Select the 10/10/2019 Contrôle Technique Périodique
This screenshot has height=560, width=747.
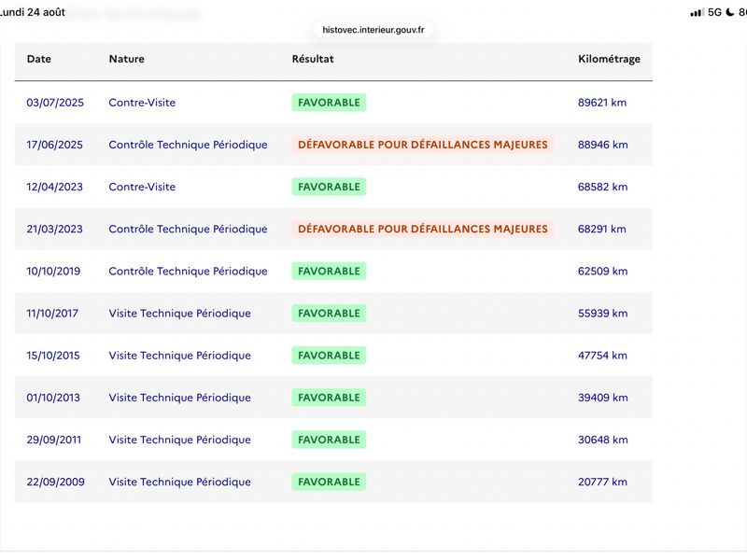pyautogui.click(x=188, y=272)
